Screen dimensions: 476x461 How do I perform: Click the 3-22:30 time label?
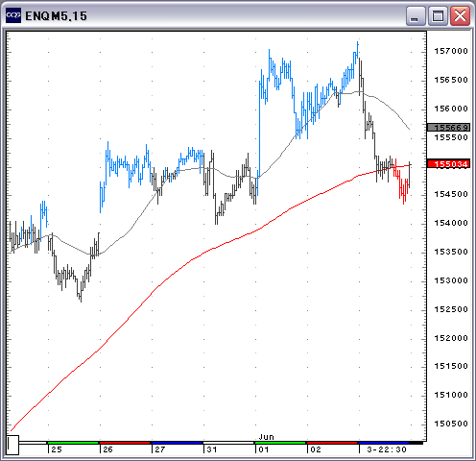[387, 449]
